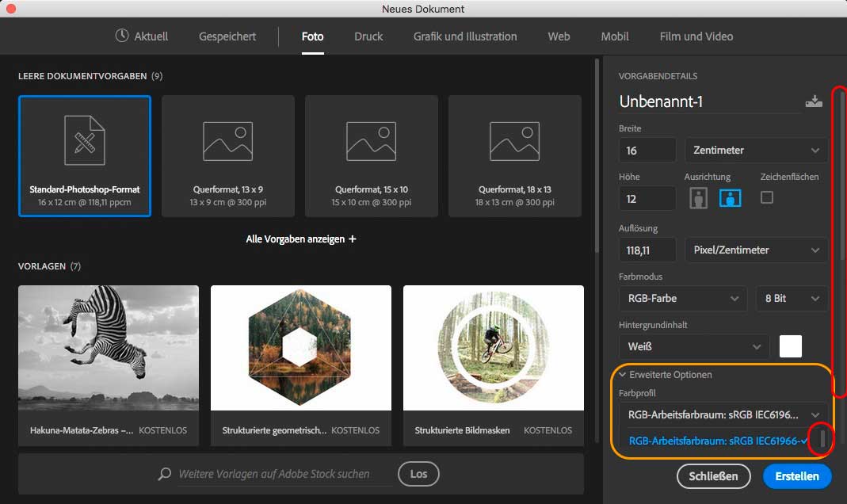This screenshot has height=504, width=847.
Task: Switch to the Druck tab
Action: point(368,36)
